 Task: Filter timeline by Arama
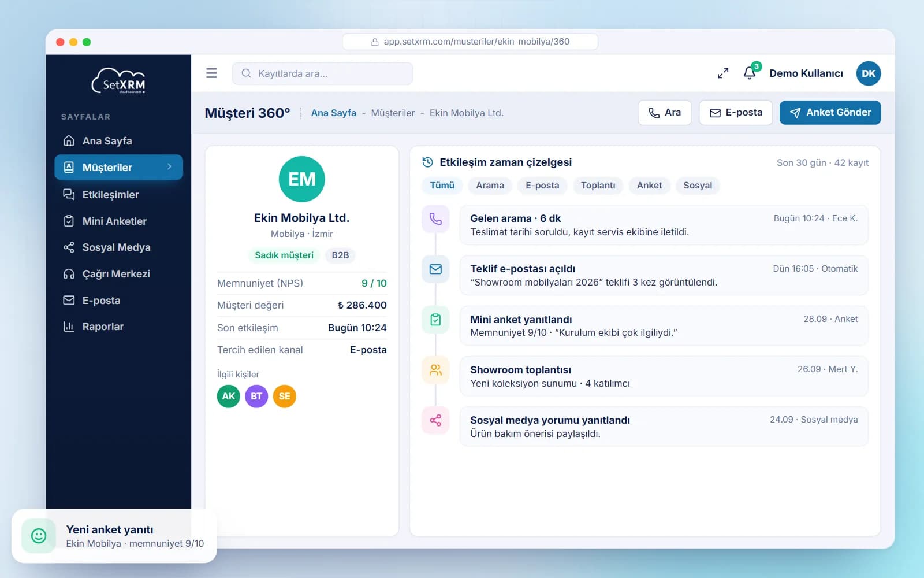click(490, 186)
